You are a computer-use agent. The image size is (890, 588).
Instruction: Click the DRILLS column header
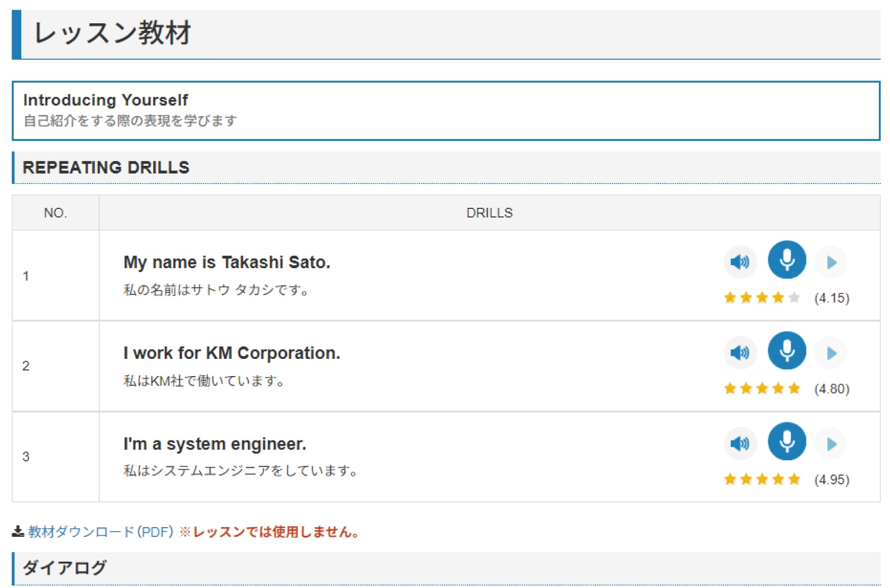(x=489, y=213)
